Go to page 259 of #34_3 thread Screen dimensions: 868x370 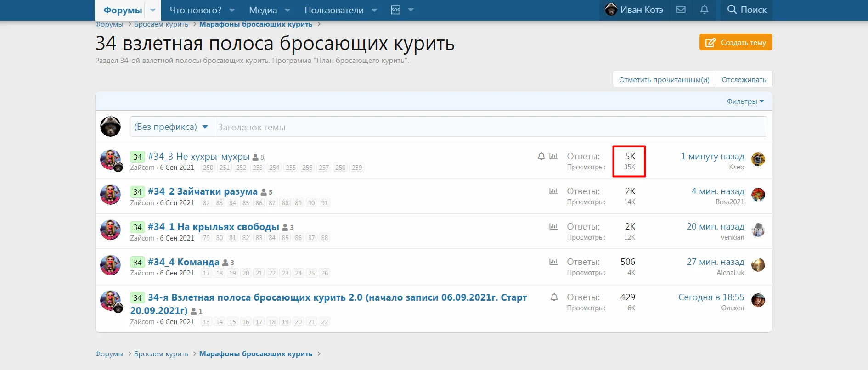[357, 168]
